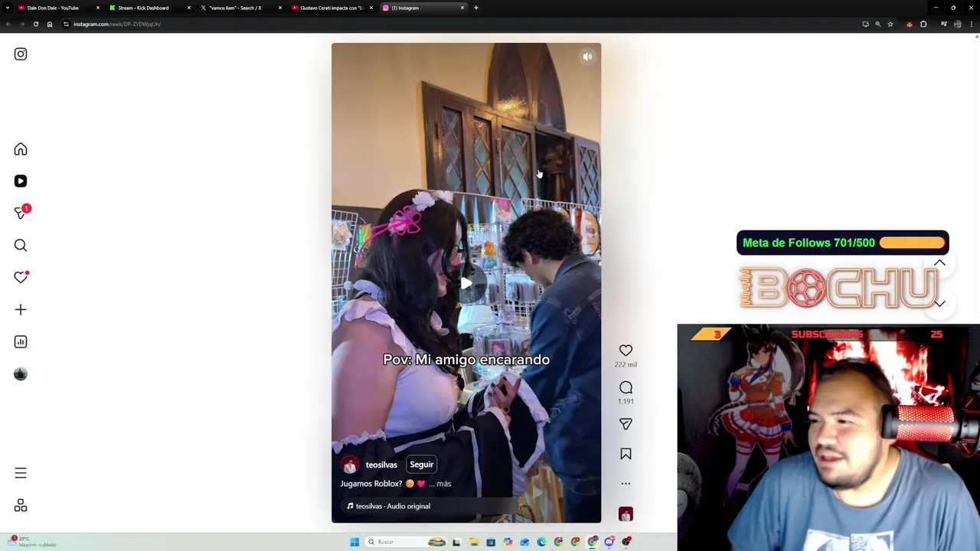This screenshot has width=980, height=551.
Task: Open the install app icon in address bar
Action: pyautogui.click(x=866, y=24)
